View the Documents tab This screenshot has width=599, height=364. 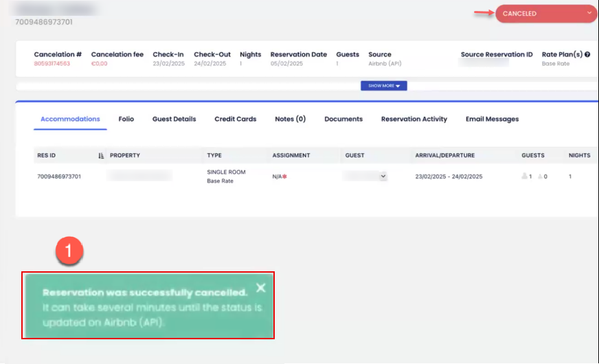(x=343, y=119)
